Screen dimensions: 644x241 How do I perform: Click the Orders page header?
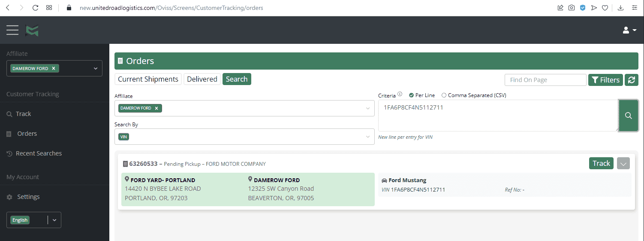click(376, 61)
